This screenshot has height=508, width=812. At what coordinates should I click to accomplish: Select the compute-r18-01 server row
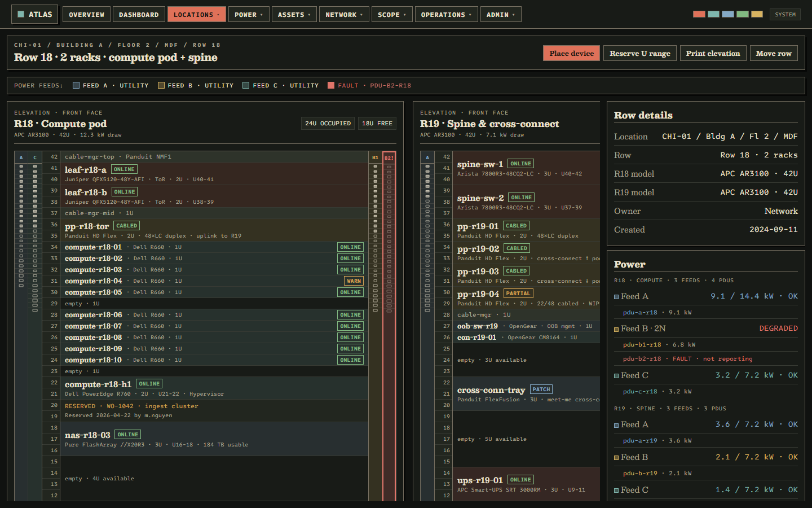coord(214,247)
